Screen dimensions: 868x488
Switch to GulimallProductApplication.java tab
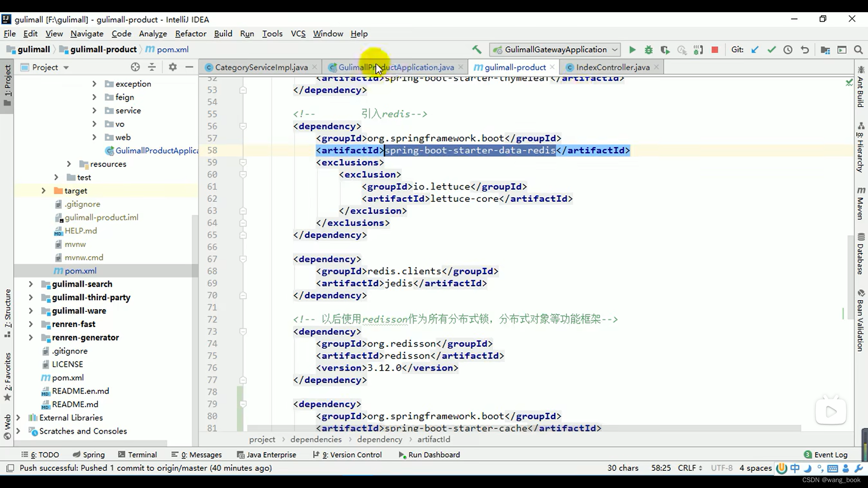pos(396,67)
